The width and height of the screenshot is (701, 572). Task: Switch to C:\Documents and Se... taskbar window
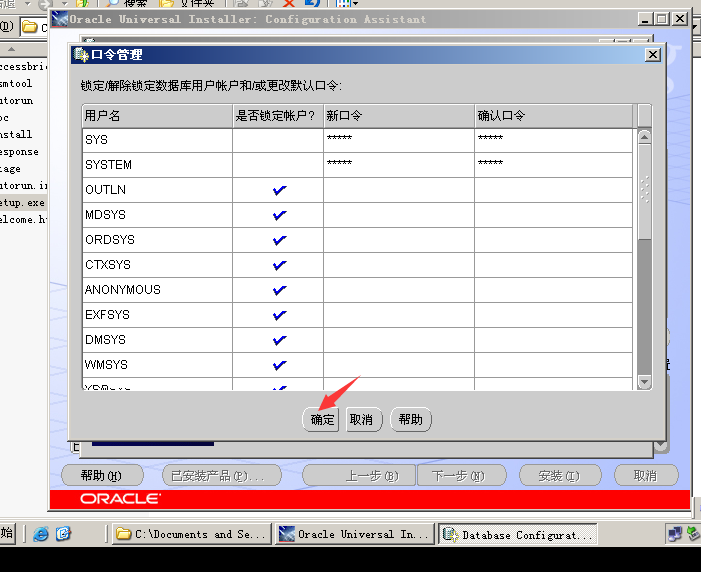192,534
